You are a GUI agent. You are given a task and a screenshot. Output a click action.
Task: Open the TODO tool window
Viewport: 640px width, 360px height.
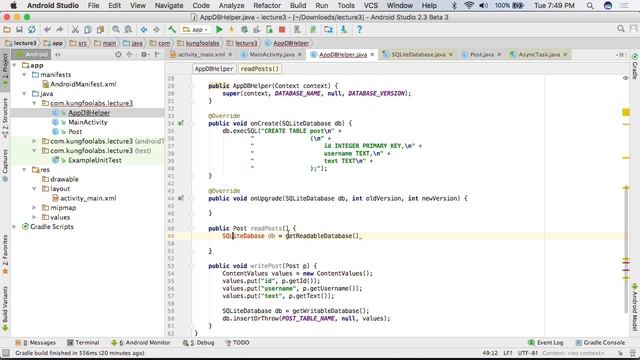pyautogui.click(x=237, y=343)
